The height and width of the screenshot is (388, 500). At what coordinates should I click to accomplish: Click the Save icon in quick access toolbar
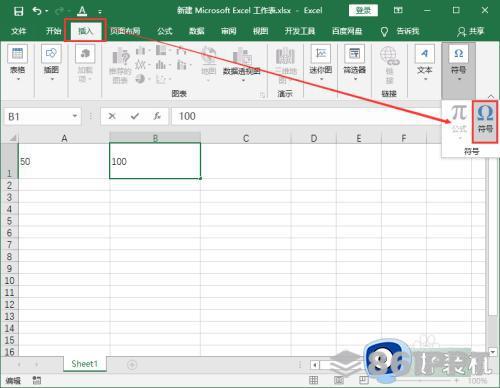pos(18,11)
